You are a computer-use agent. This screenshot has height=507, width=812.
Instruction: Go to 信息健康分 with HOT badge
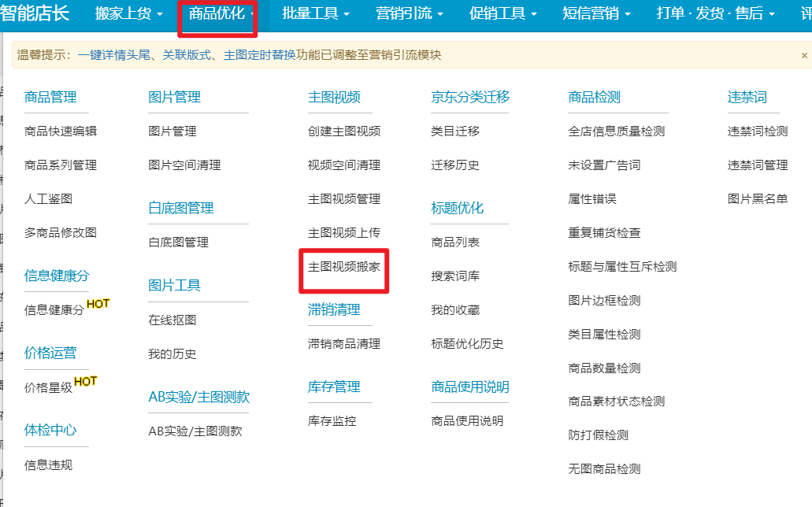[x=54, y=310]
